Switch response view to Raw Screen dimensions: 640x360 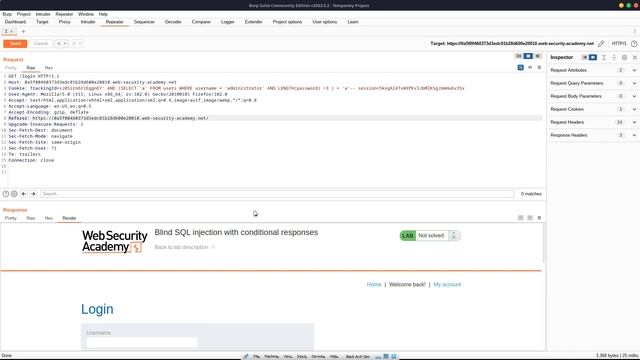pos(31,218)
